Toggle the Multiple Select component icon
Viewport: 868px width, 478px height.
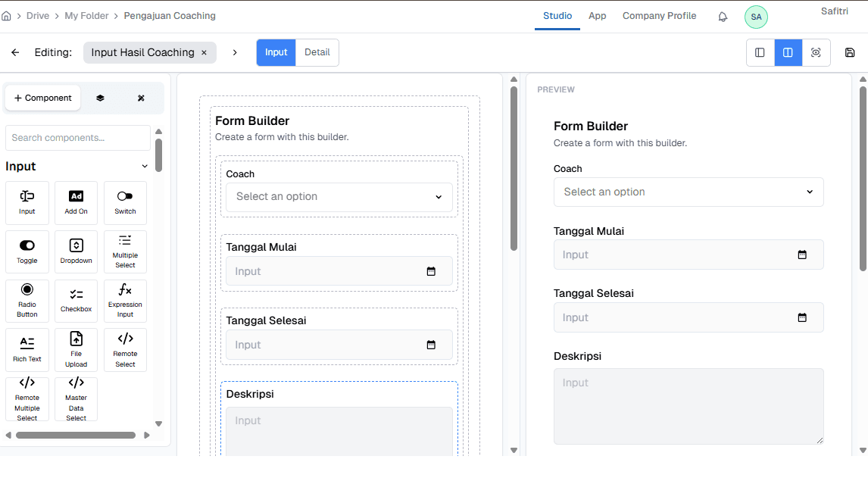point(125,251)
